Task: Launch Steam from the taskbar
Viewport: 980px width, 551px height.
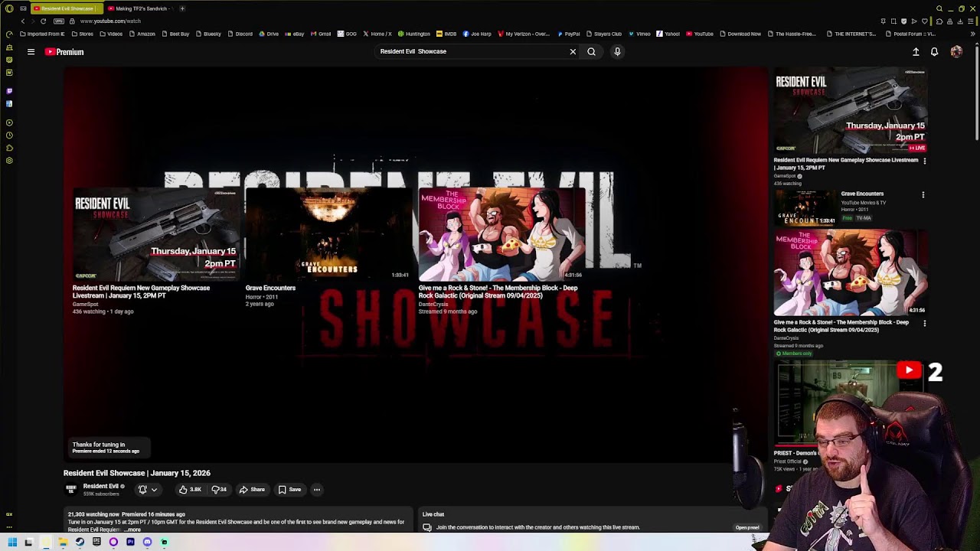Action: pos(80,542)
